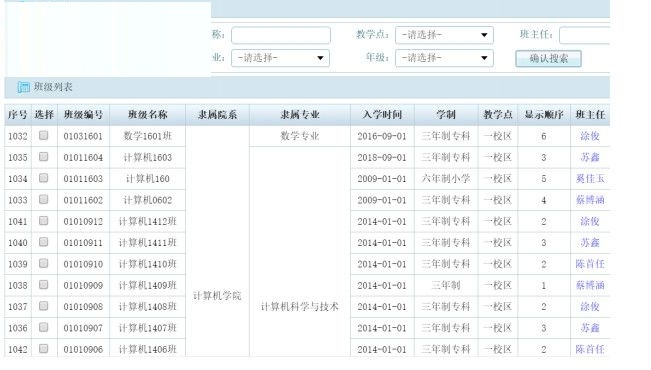The height and width of the screenshot is (370, 651).
Task: Click the 入学时间 column header
Action: tap(382, 115)
